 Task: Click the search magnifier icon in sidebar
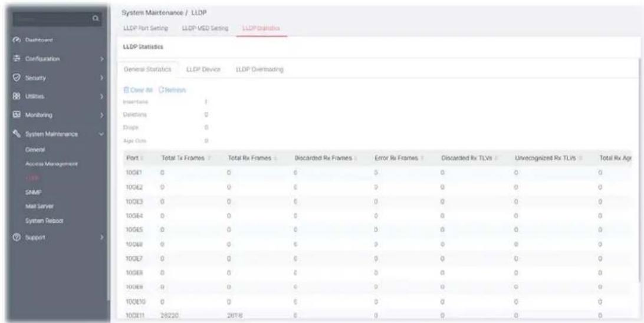(96, 18)
